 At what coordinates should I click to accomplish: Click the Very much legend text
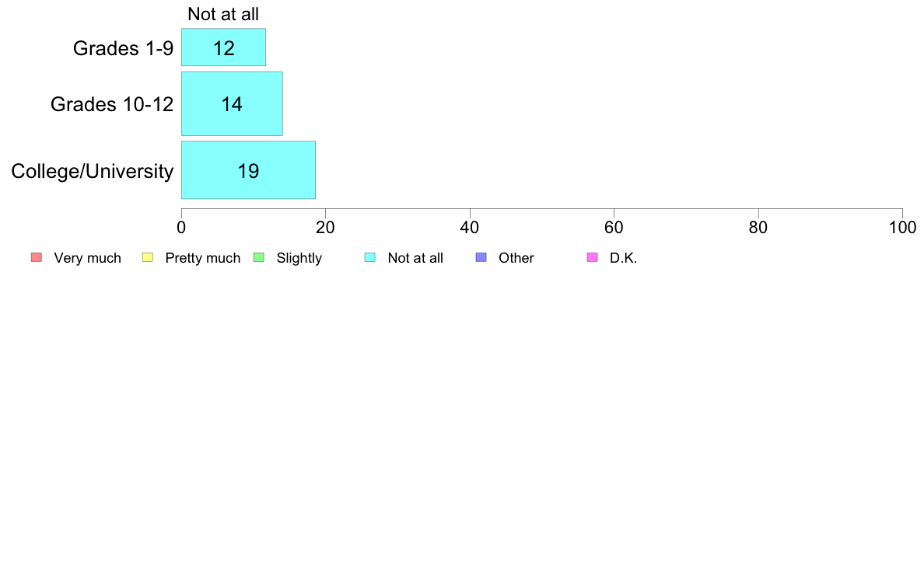87,258
